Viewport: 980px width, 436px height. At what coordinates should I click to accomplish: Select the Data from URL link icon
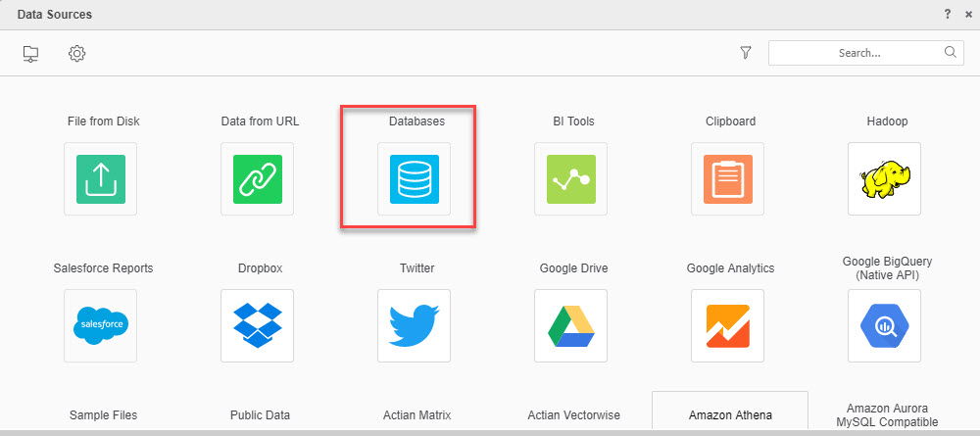pos(258,179)
